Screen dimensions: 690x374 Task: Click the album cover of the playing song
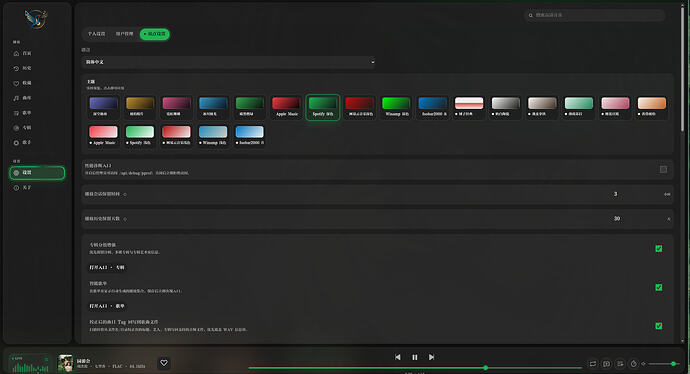66,363
